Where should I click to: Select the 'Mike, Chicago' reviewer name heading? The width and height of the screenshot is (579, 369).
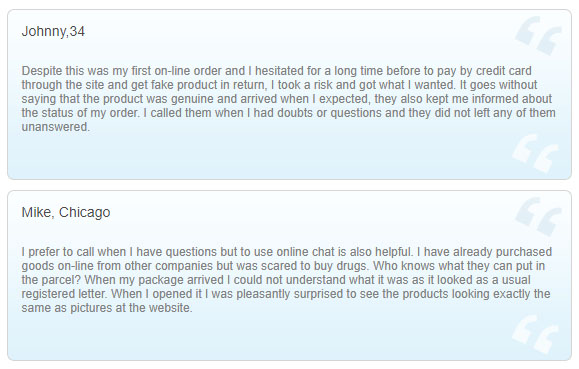coord(66,212)
